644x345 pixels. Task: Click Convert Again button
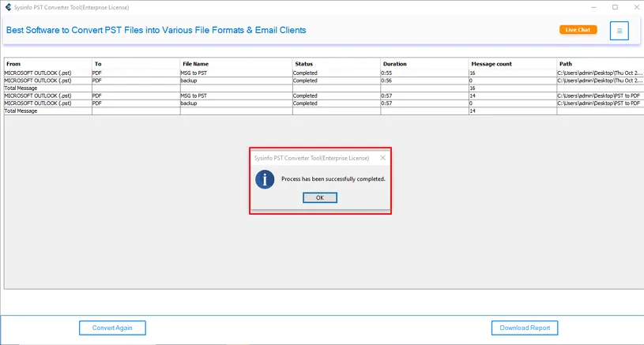(112, 328)
